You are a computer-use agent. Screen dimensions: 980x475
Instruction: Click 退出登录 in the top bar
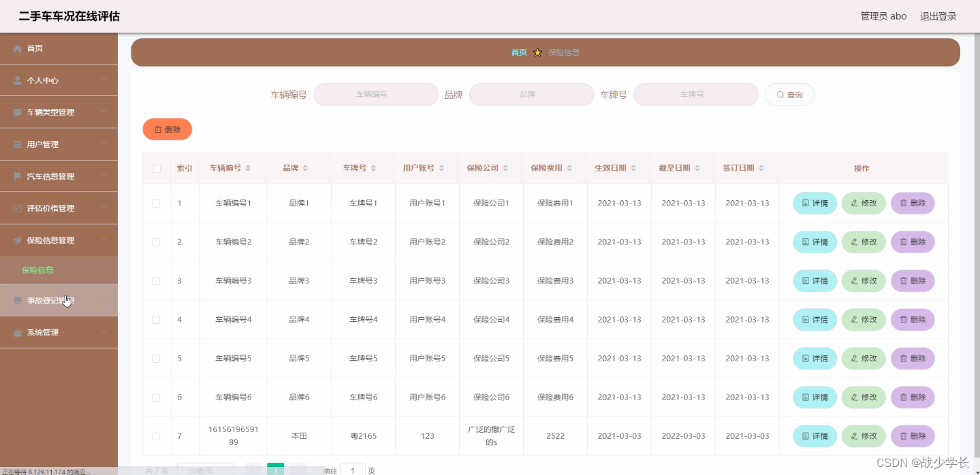tap(938, 16)
